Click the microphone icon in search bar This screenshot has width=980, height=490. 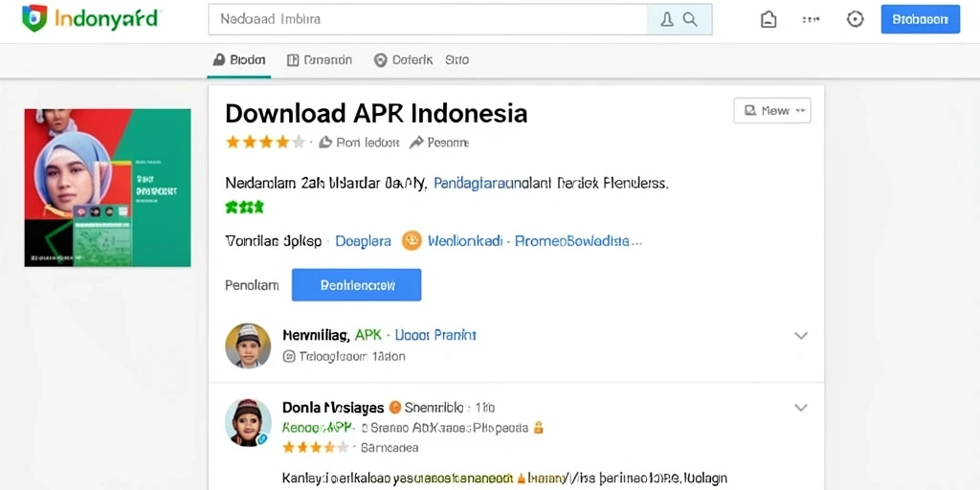[667, 19]
